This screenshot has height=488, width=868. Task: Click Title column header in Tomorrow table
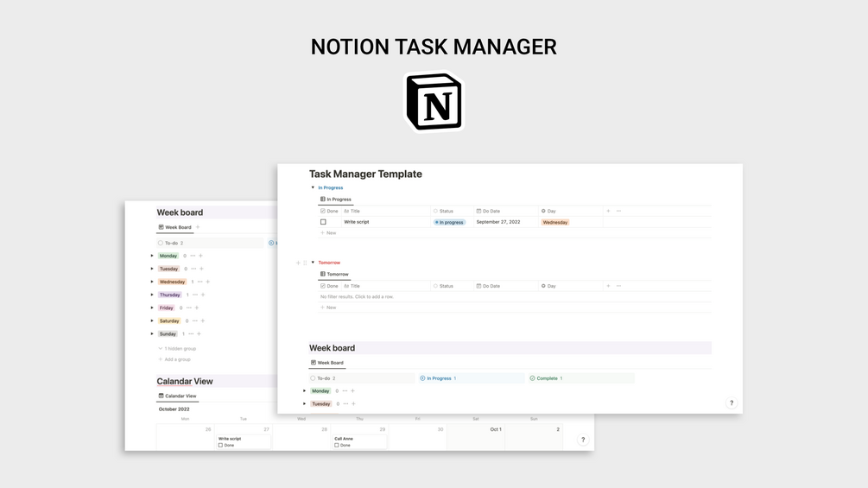(x=352, y=286)
